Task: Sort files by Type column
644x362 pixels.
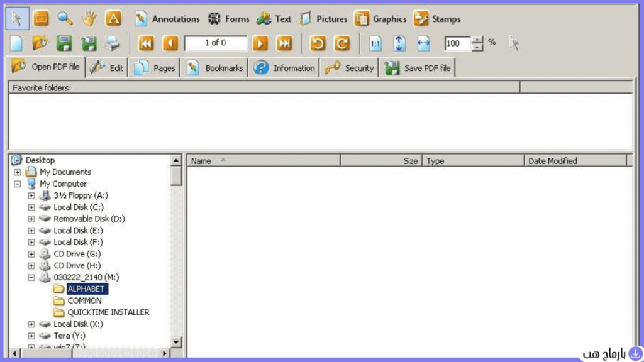Action: (473, 160)
